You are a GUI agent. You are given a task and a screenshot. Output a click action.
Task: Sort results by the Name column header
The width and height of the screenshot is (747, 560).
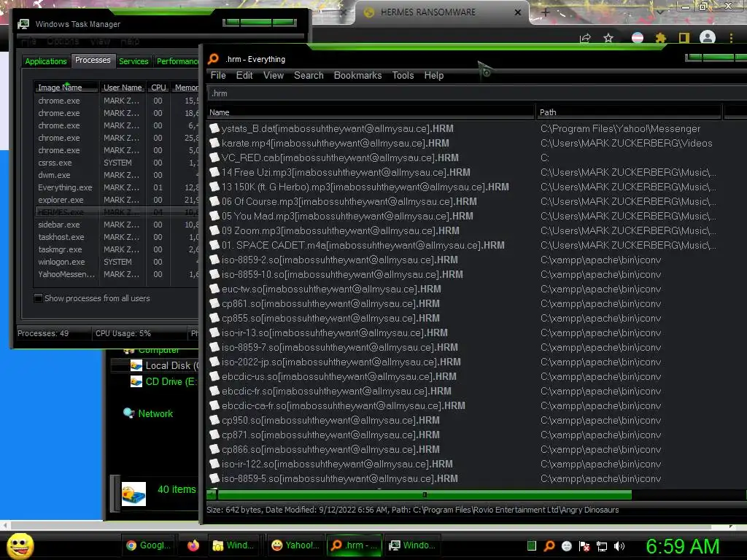pos(371,112)
